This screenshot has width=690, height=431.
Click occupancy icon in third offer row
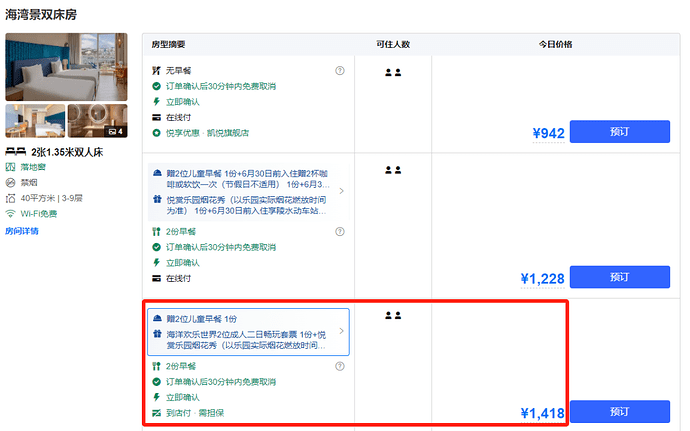pos(393,315)
